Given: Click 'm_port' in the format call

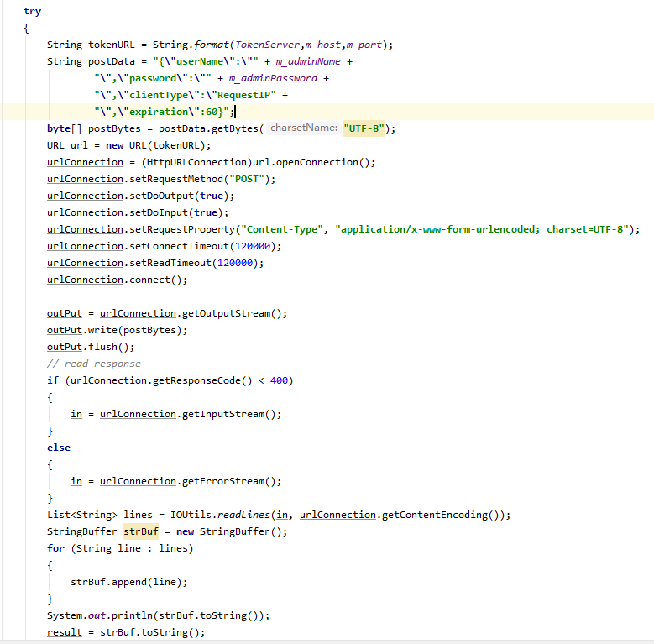Looking at the screenshot, I should (x=364, y=45).
